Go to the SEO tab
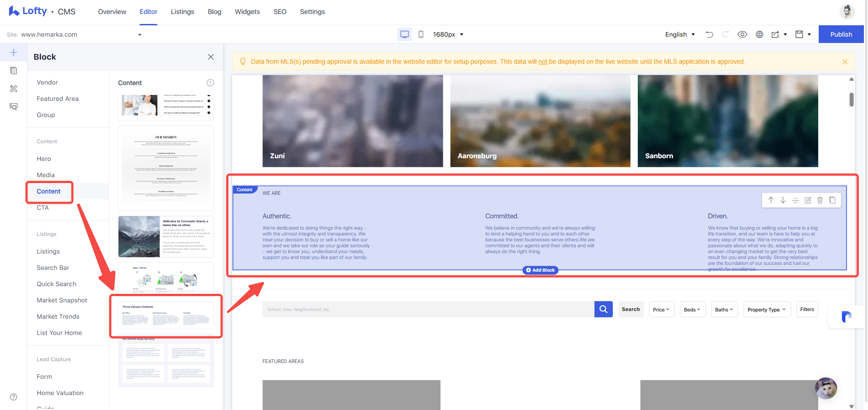The height and width of the screenshot is (410, 868). point(280,12)
